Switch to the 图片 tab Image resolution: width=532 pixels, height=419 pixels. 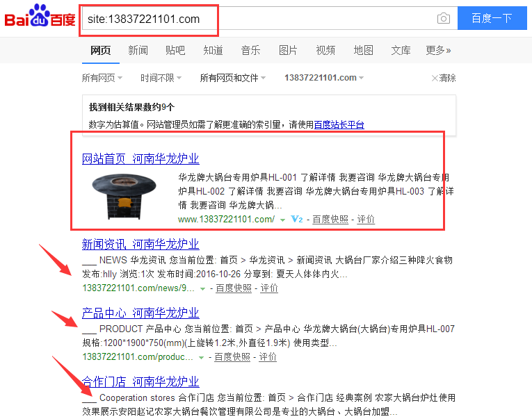pos(288,50)
